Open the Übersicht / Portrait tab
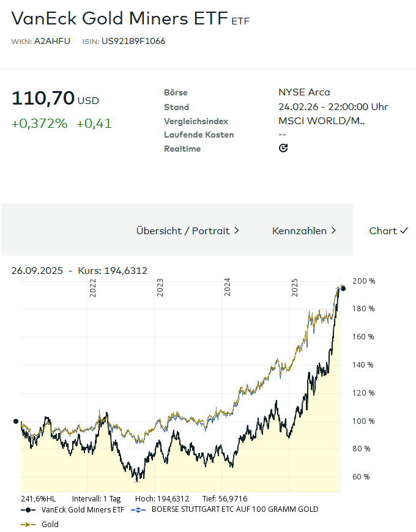 tap(188, 231)
